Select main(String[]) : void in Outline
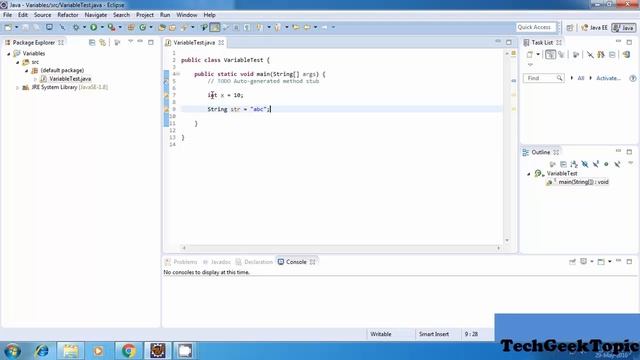This screenshot has height=360, width=640. pyautogui.click(x=583, y=182)
